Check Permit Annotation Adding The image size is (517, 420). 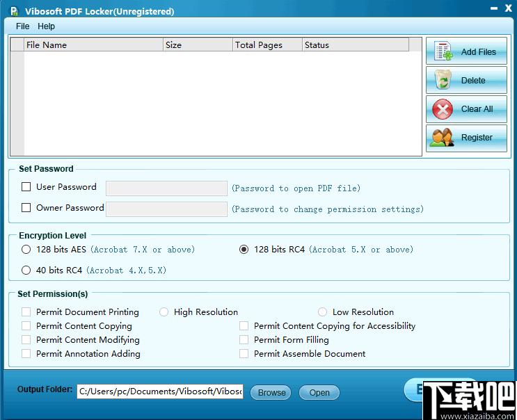26,353
